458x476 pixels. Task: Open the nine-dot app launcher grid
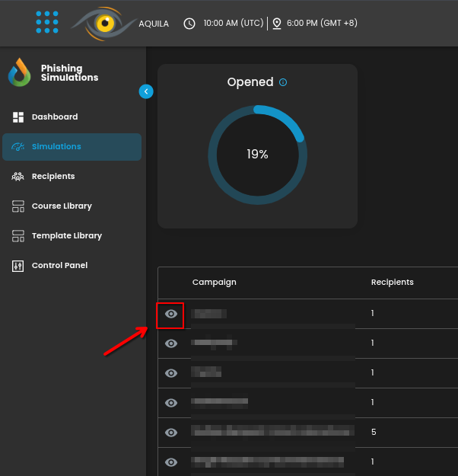click(47, 22)
